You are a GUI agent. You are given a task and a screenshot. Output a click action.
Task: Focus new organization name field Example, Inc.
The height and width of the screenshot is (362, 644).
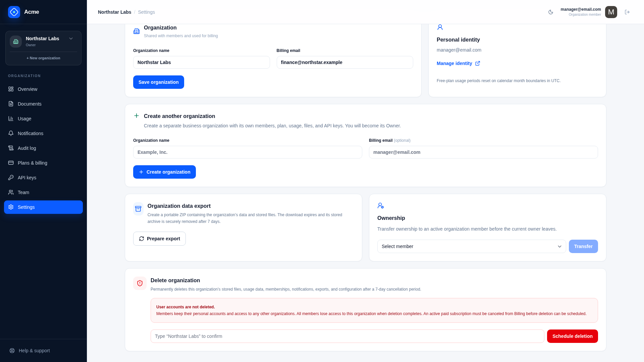pos(248,152)
